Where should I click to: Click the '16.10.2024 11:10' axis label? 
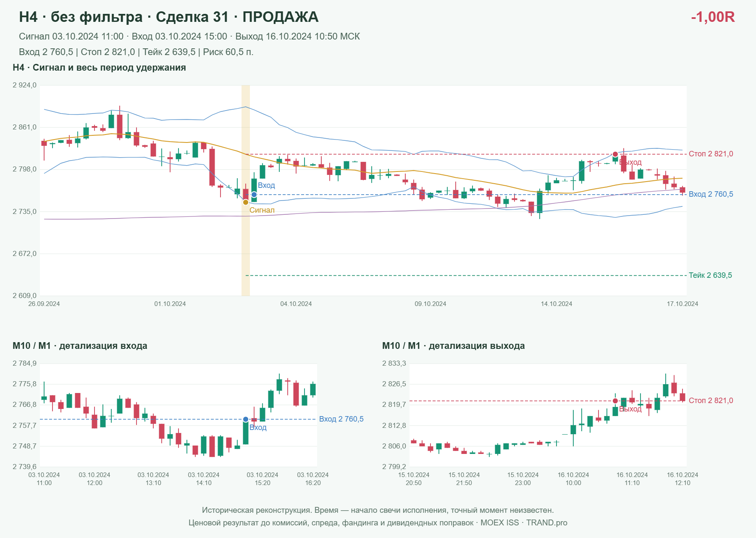632,479
